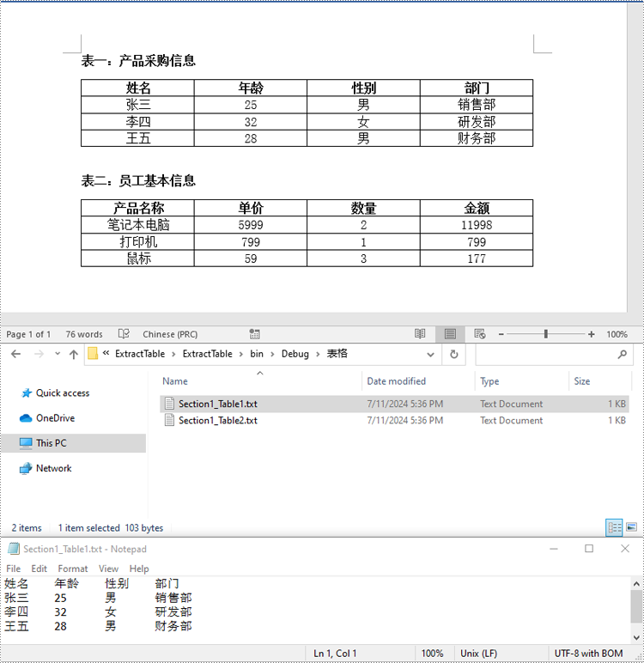The height and width of the screenshot is (663, 644).
Task: Switch Word to Read Mode view
Action: pyautogui.click(x=420, y=334)
